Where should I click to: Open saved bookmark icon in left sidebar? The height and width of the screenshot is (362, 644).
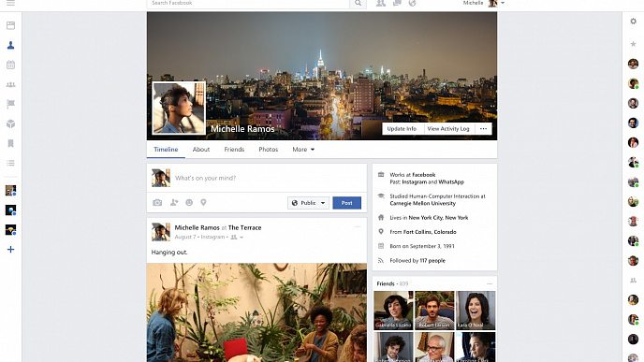click(x=10, y=143)
